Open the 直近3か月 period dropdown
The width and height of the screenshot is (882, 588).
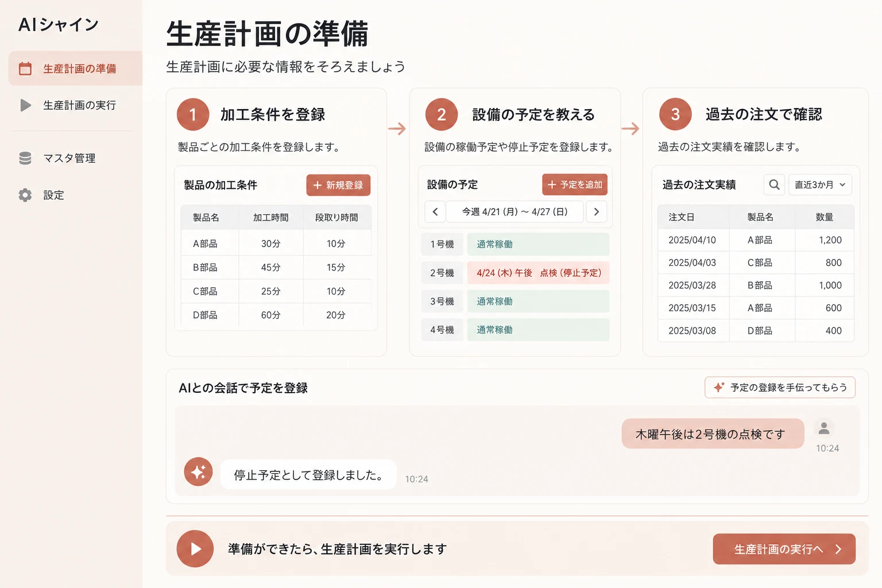point(820,185)
